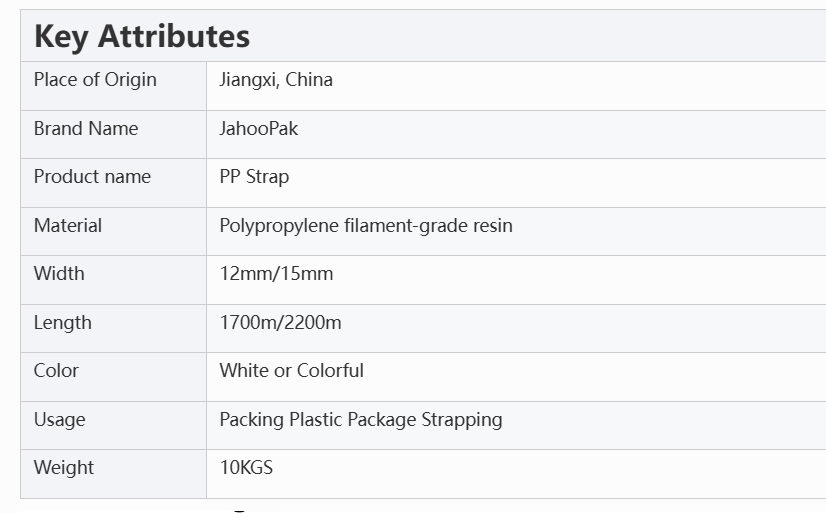
Task: Select the 'Weight' row label
Action: [64, 468]
